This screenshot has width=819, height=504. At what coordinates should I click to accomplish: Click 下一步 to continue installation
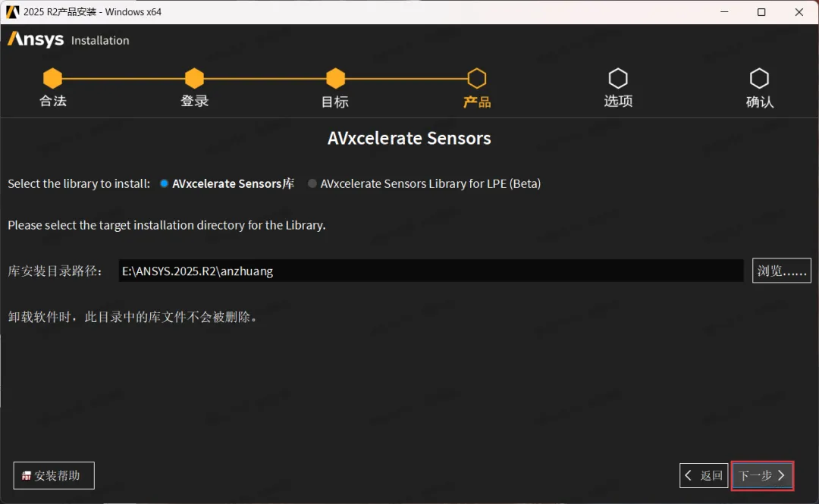(762, 475)
